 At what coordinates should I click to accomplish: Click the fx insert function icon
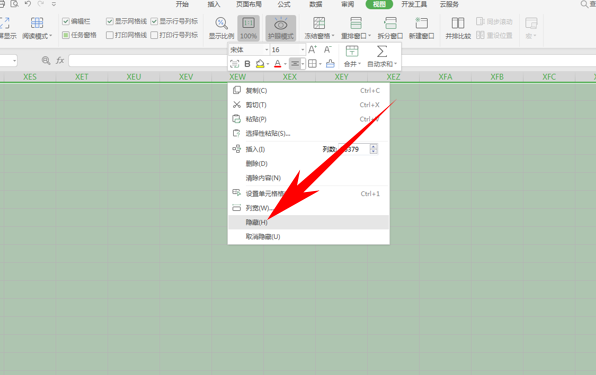pyautogui.click(x=60, y=60)
